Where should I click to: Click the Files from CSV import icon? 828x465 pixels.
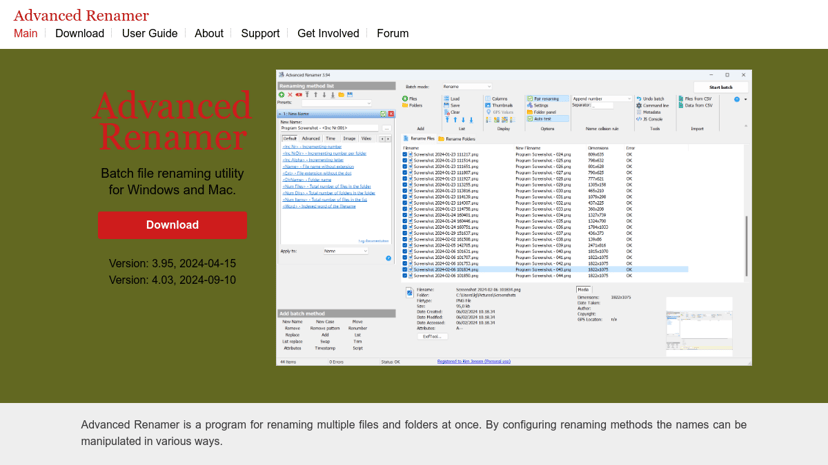click(681, 99)
